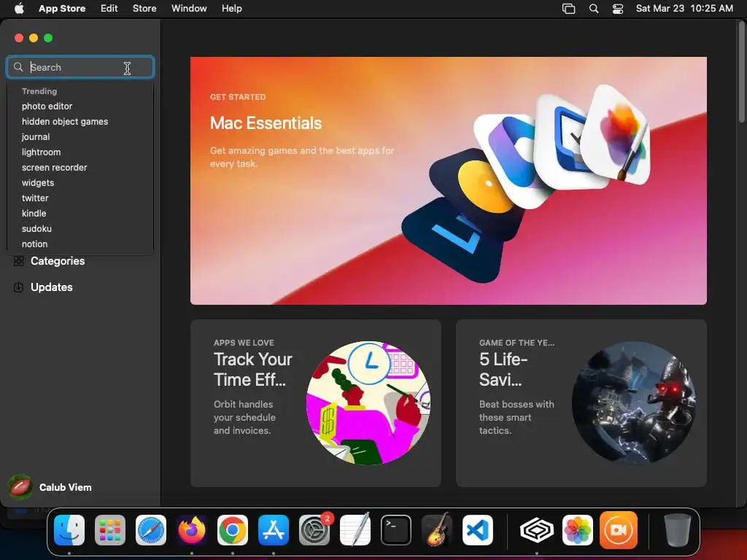Open Launchpad from the Dock

coord(110,530)
